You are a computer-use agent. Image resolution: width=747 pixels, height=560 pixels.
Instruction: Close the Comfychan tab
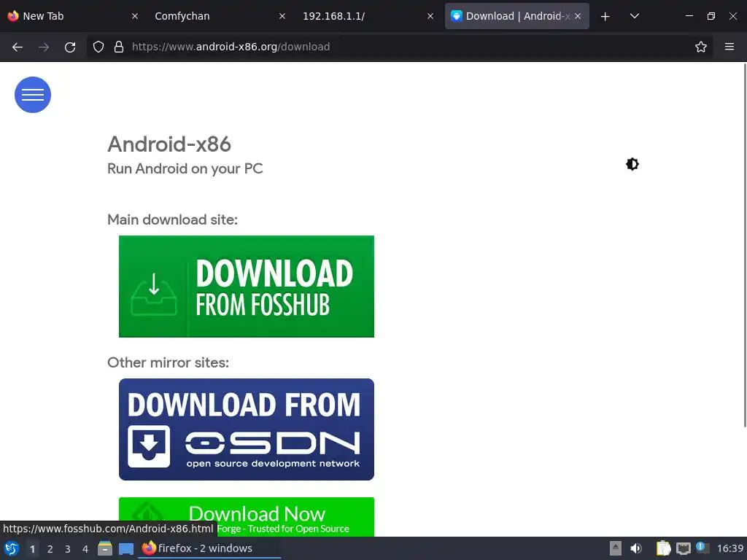(282, 16)
